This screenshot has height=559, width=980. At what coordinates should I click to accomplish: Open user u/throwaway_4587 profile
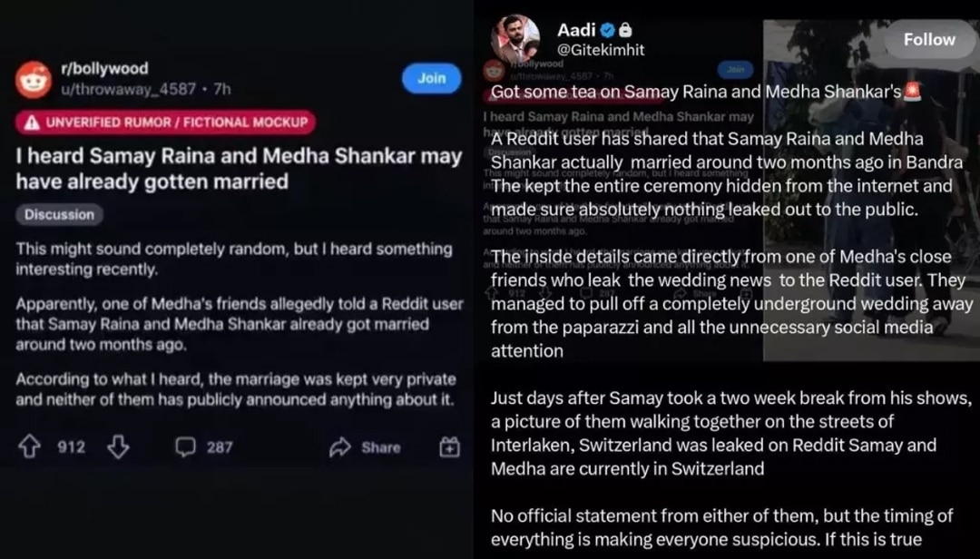click(x=128, y=90)
